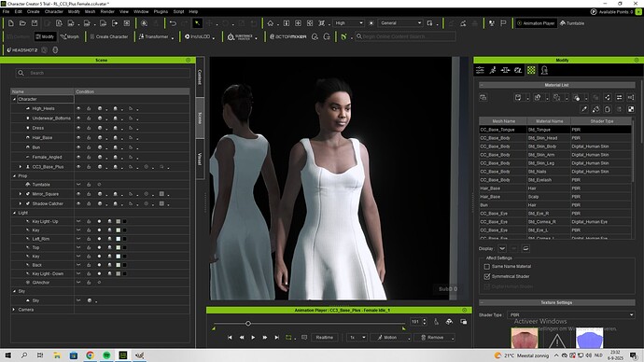
Task: Select the eyedropper material picker tool
Action: (x=584, y=109)
